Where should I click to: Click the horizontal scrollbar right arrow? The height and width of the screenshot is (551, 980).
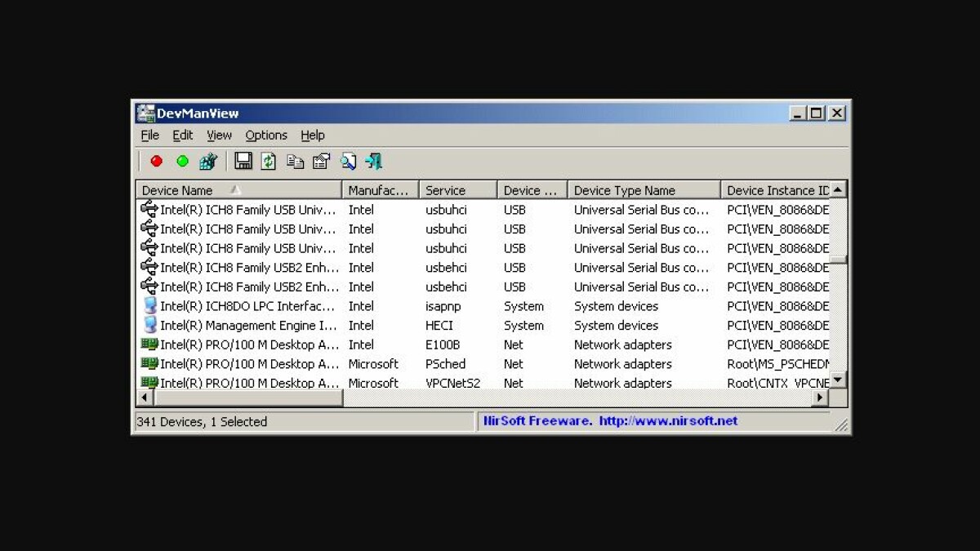point(821,398)
